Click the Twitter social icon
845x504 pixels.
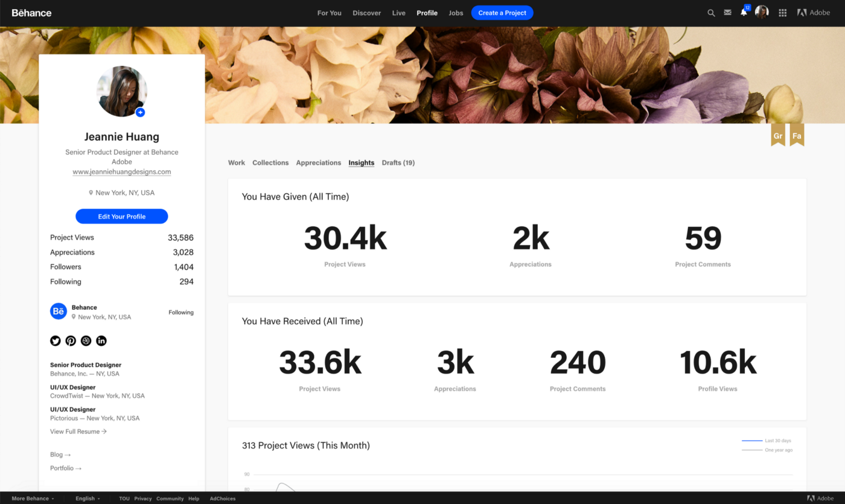[x=56, y=341]
